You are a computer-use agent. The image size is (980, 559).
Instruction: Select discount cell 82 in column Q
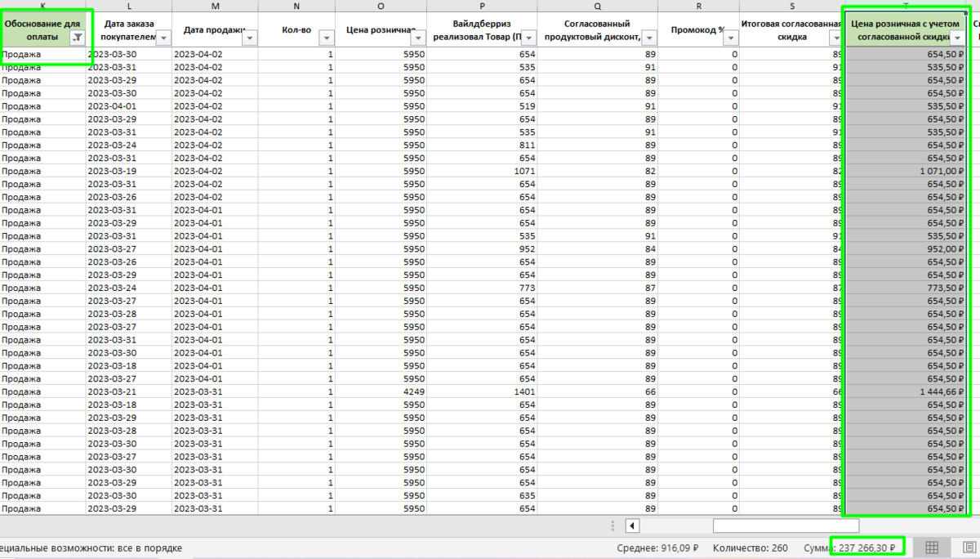click(598, 172)
